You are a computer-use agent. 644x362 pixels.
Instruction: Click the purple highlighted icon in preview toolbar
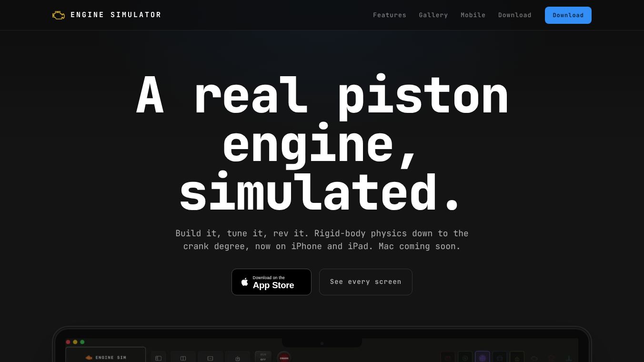click(x=482, y=357)
